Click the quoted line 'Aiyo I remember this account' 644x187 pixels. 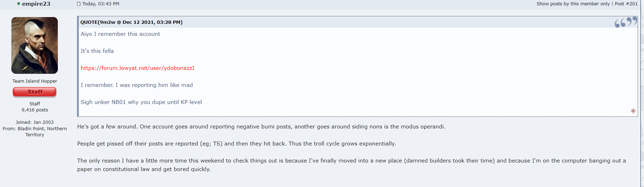click(120, 34)
